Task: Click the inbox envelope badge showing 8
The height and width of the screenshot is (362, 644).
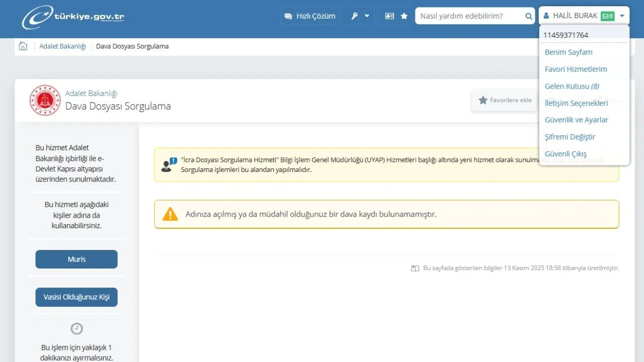Action: coord(608,16)
